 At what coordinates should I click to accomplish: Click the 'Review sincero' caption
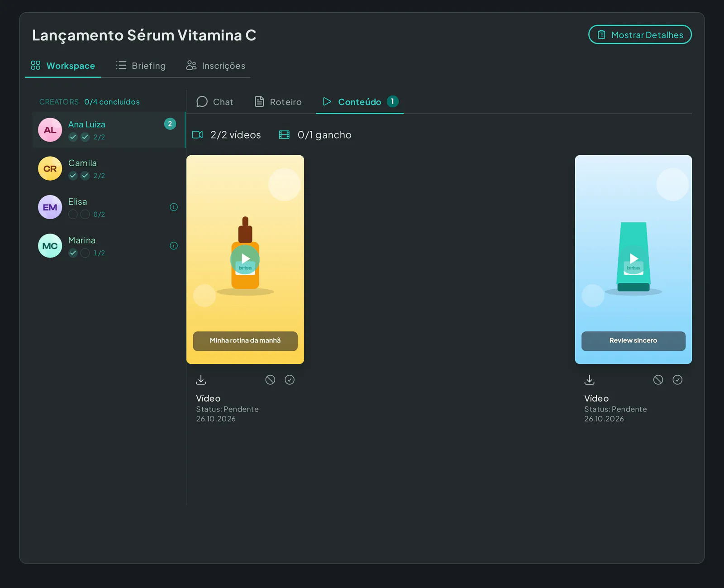pos(633,341)
